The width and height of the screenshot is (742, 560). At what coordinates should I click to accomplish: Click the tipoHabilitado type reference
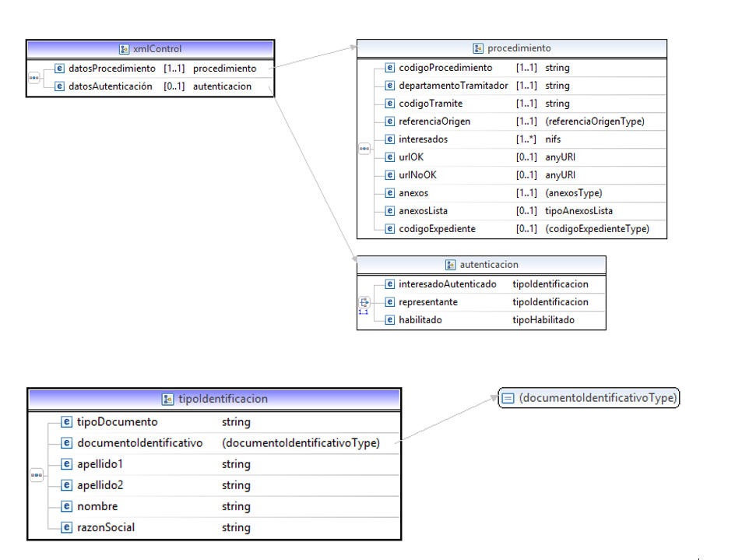543,320
